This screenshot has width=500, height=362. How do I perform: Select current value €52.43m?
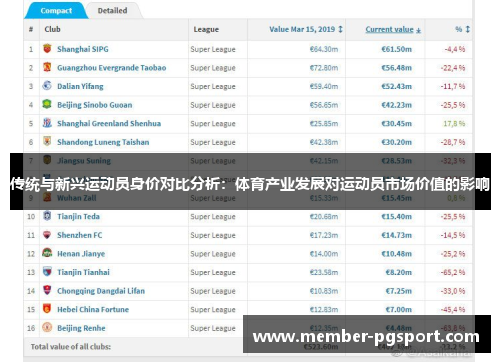[x=397, y=86]
